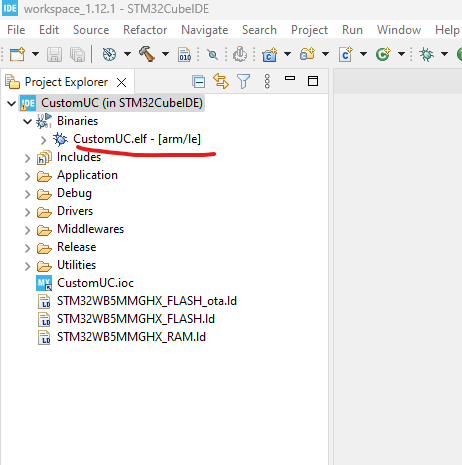
Task: Expand the Drivers folder
Action: [27, 212]
